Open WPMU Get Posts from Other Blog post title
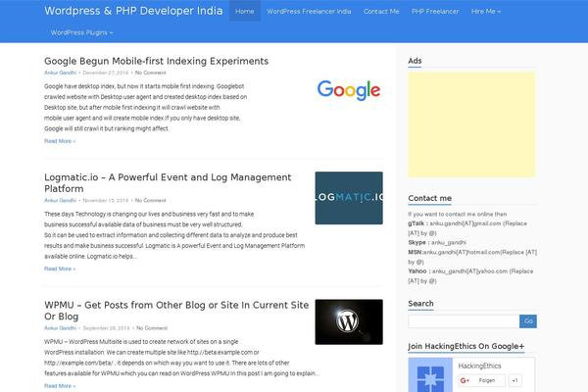This screenshot has width=588, height=392. coord(176,311)
